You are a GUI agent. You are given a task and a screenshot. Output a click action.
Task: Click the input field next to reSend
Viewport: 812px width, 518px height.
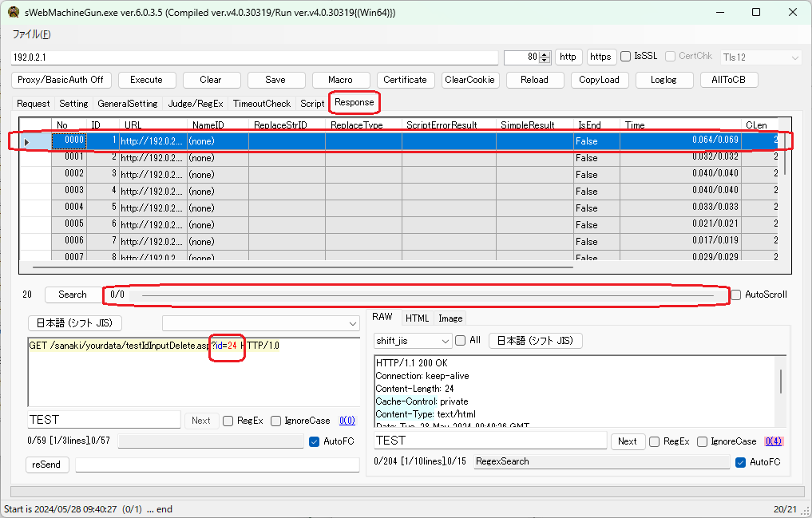(217, 465)
